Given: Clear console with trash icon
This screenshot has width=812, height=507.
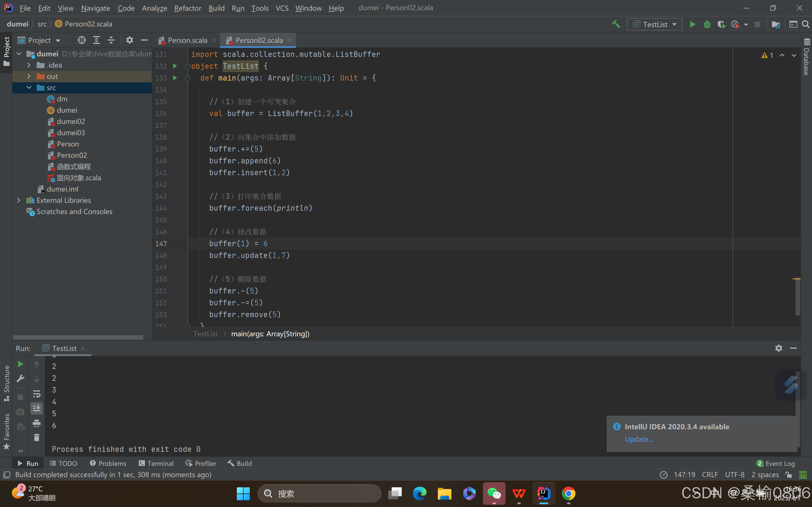Looking at the screenshot, I should click(x=37, y=438).
